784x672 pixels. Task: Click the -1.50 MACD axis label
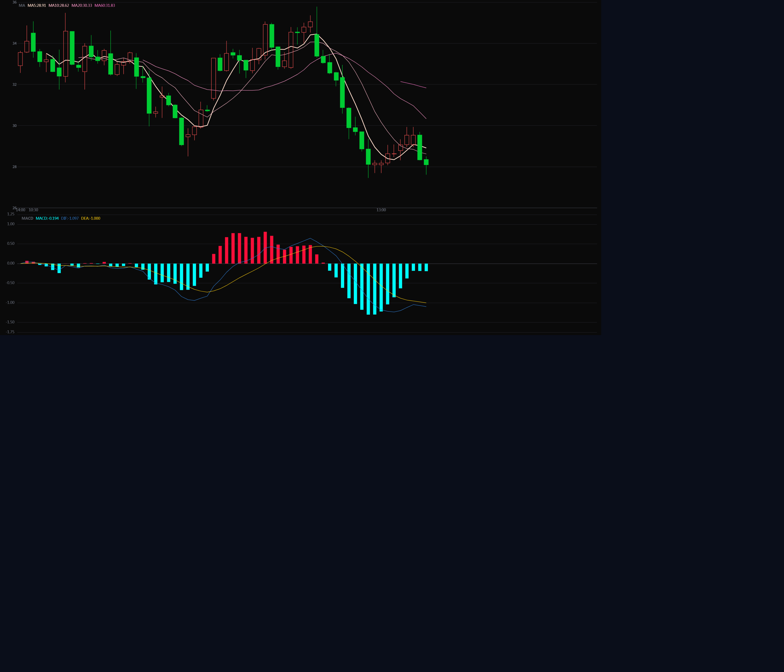click(10, 322)
